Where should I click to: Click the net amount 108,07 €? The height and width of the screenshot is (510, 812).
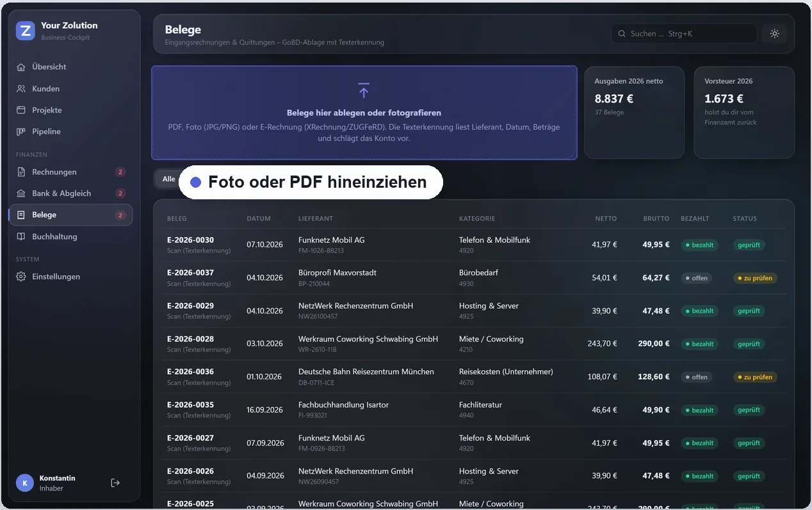(602, 377)
